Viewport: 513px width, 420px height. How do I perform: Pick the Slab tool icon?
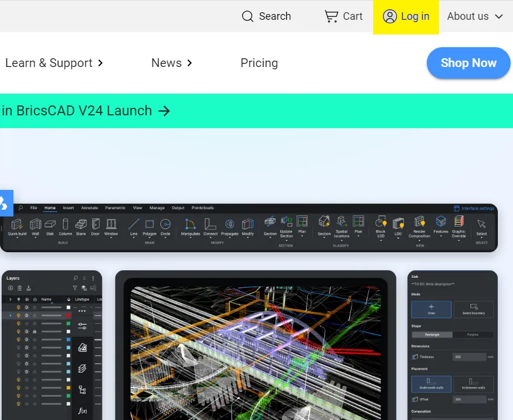(50, 224)
